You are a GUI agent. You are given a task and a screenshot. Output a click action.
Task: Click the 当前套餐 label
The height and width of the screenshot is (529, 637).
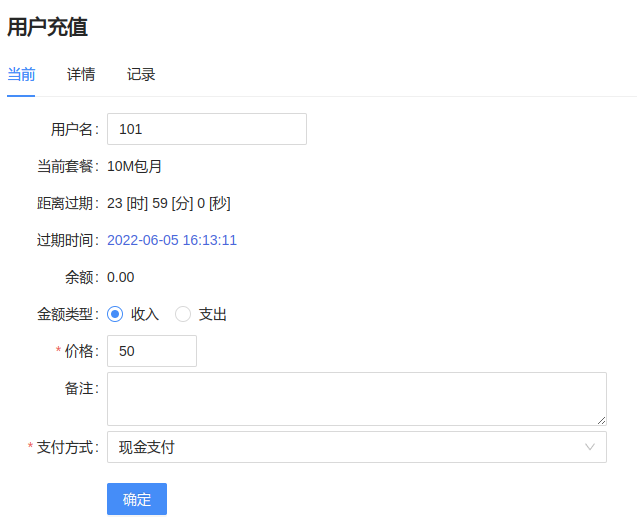coord(68,167)
